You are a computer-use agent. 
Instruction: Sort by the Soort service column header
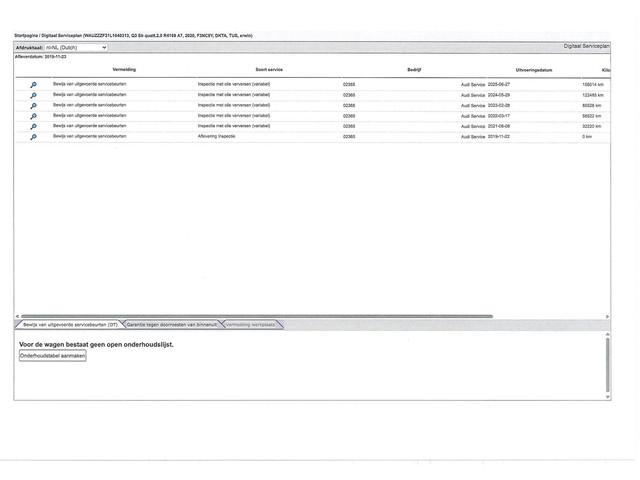(x=269, y=70)
